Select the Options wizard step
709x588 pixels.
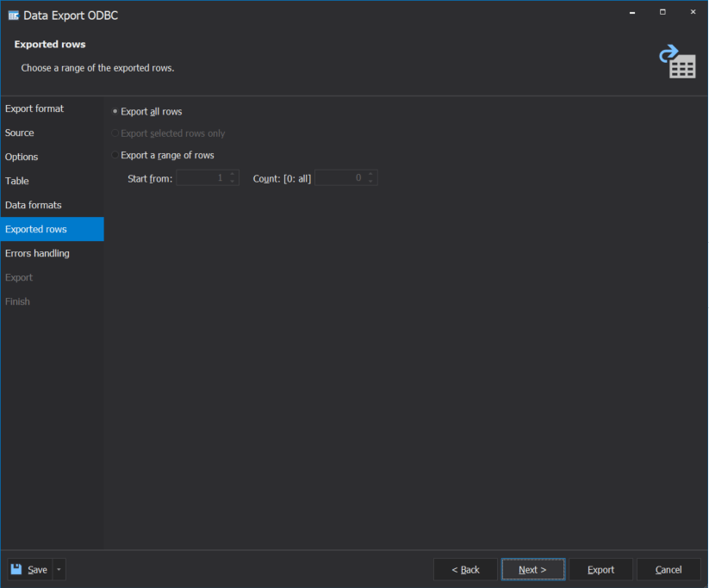click(x=20, y=157)
